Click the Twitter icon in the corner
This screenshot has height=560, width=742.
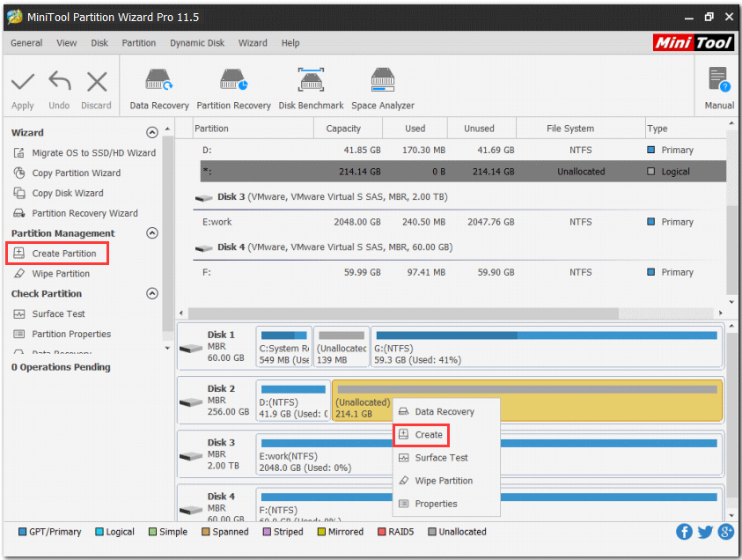(x=704, y=532)
